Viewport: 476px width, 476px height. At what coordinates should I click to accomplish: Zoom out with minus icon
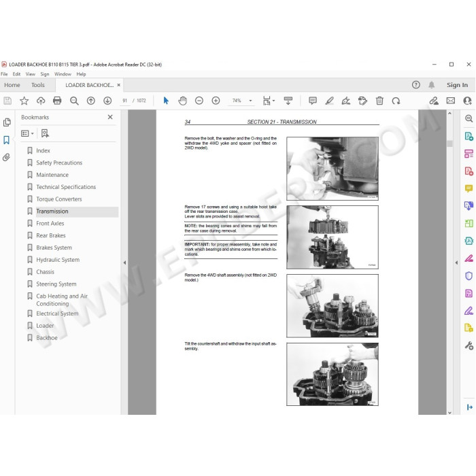[199, 101]
